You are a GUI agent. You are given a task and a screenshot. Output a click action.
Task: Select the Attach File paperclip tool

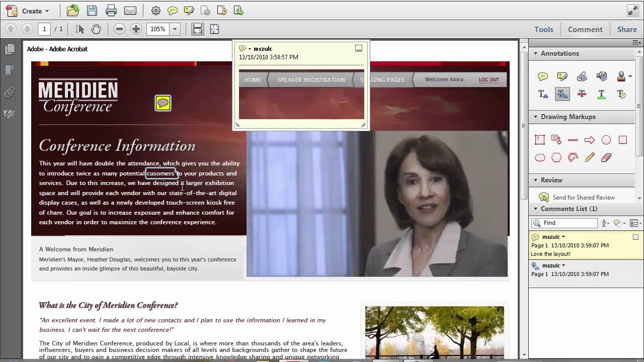[582, 76]
